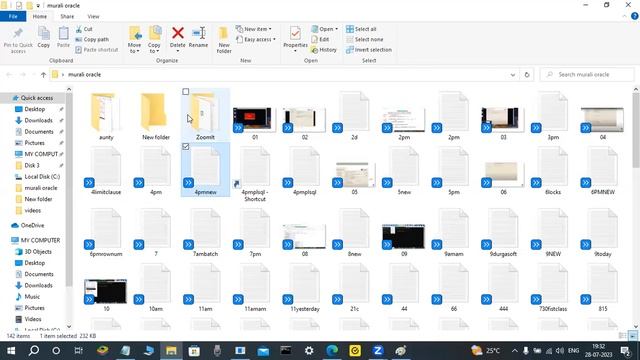This screenshot has width=640, height=360.
Task: Show hidden system tray icons
Action: click(514, 351)
